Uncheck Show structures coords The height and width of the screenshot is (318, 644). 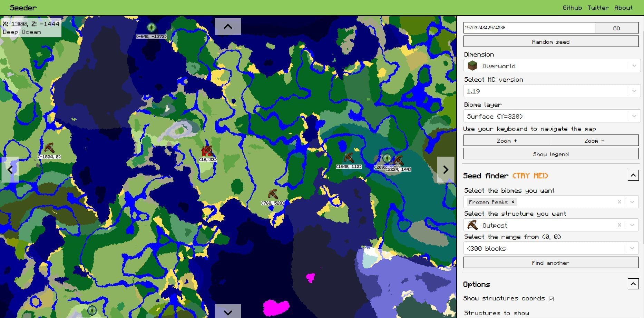click(x=551, y=298)
